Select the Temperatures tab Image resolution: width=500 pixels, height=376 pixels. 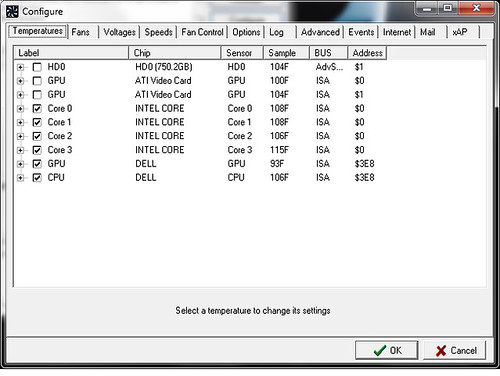38,31
